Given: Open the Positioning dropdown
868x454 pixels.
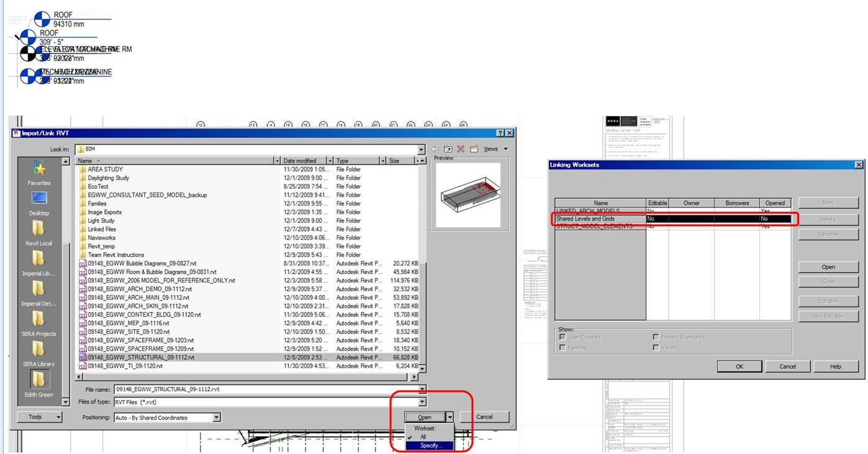Looking at the screenshot, I should pos(217,417).
